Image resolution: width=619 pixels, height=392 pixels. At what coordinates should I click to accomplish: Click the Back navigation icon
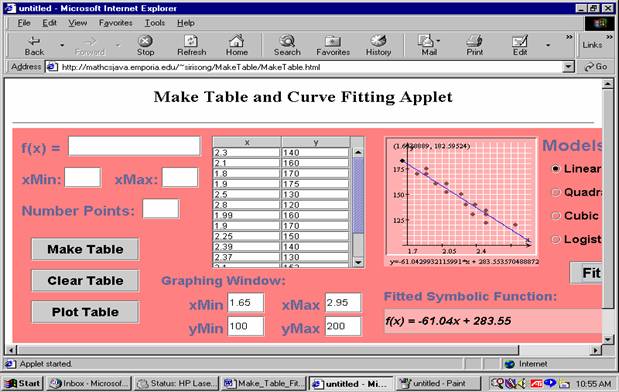click(34, 41)
